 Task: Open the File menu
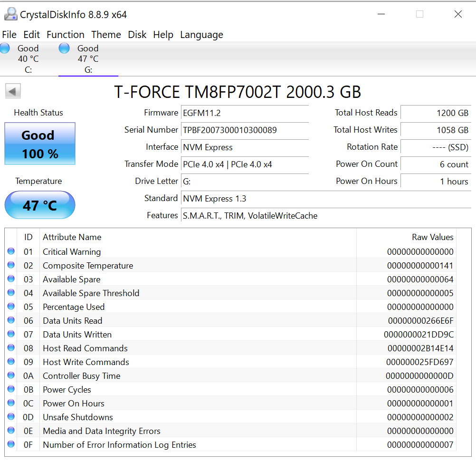point(9,35)
